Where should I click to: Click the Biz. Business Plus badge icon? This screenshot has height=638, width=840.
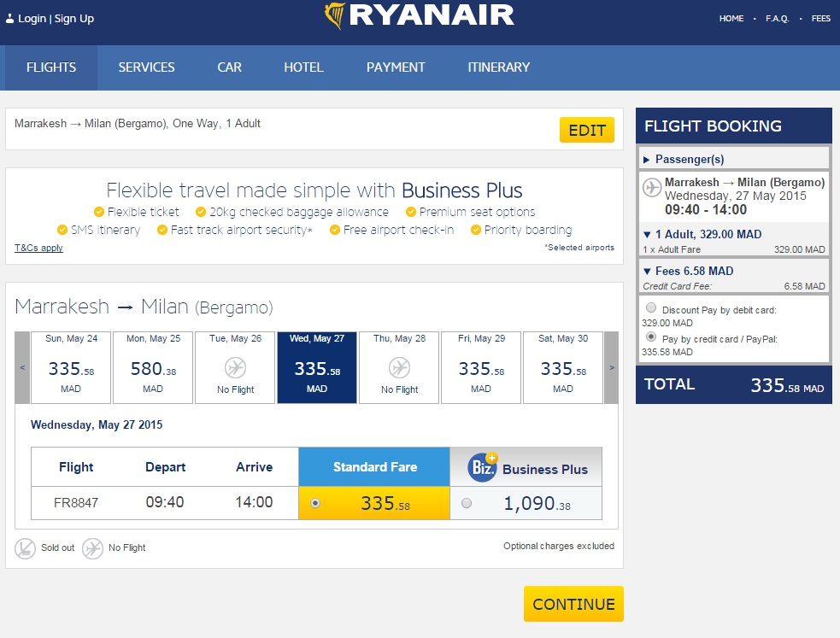click(x=483, y=467)
